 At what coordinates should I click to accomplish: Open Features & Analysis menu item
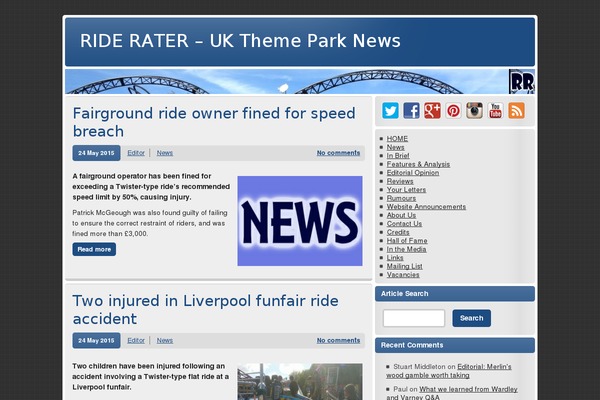tap(418, 164)
